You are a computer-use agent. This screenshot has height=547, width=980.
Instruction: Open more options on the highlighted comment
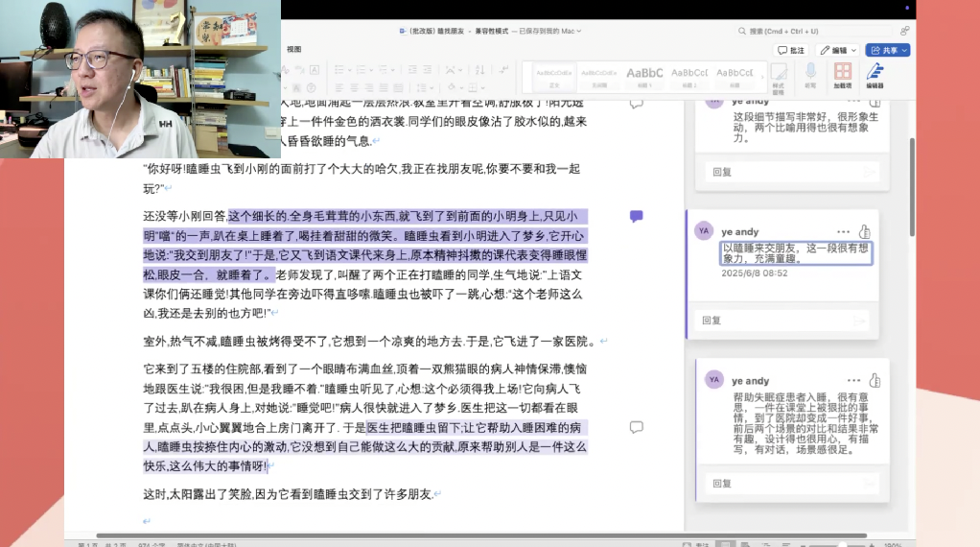click(x=843, y=231)
